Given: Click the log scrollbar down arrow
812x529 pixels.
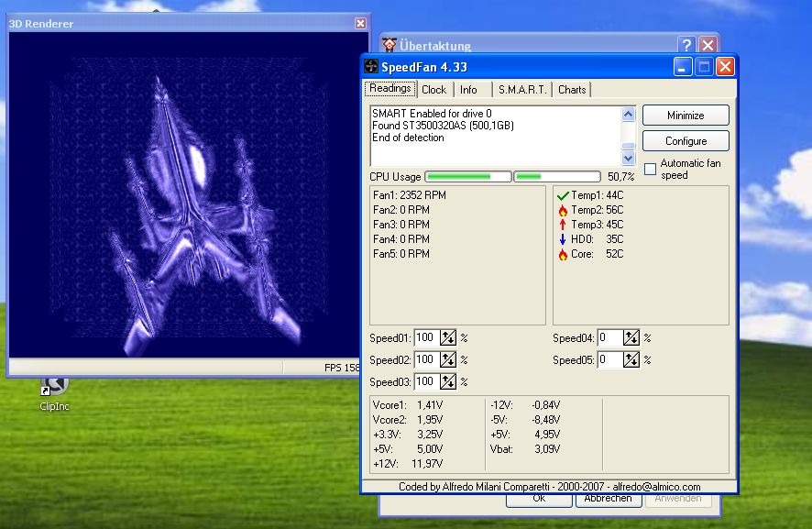Looking at the screenshot, I should point(628,158).
